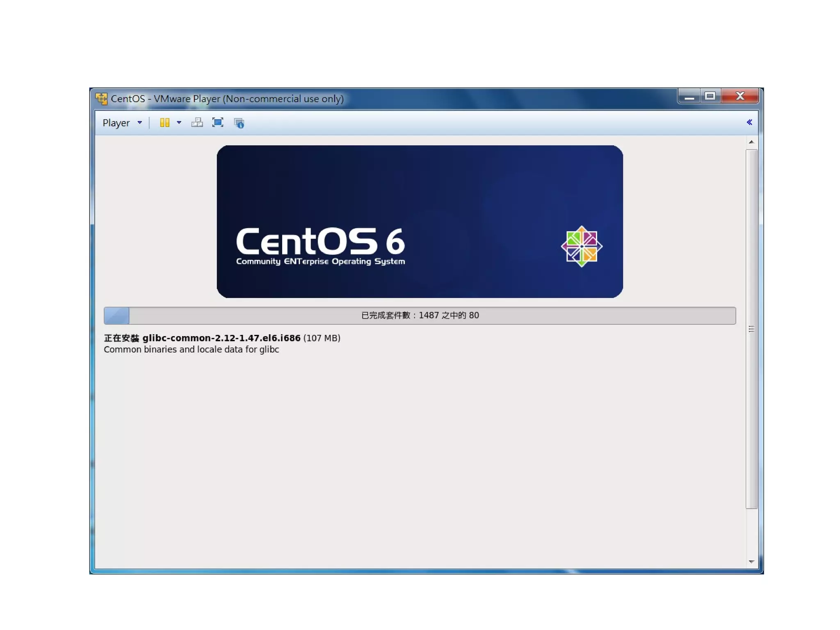Click the VMware Player title bar icon
This screenshot has height=630, width=840.
[101, 99]
